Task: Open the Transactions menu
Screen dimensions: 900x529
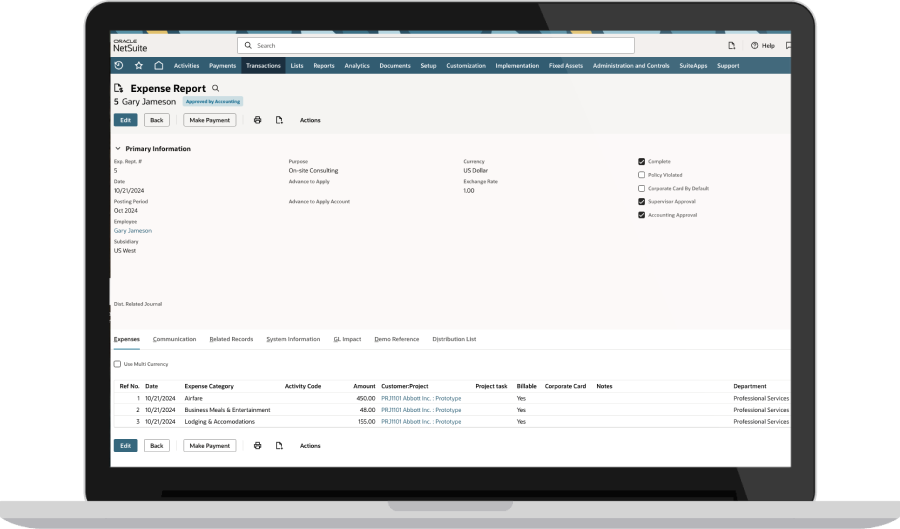Action: [x=263, y=66]
